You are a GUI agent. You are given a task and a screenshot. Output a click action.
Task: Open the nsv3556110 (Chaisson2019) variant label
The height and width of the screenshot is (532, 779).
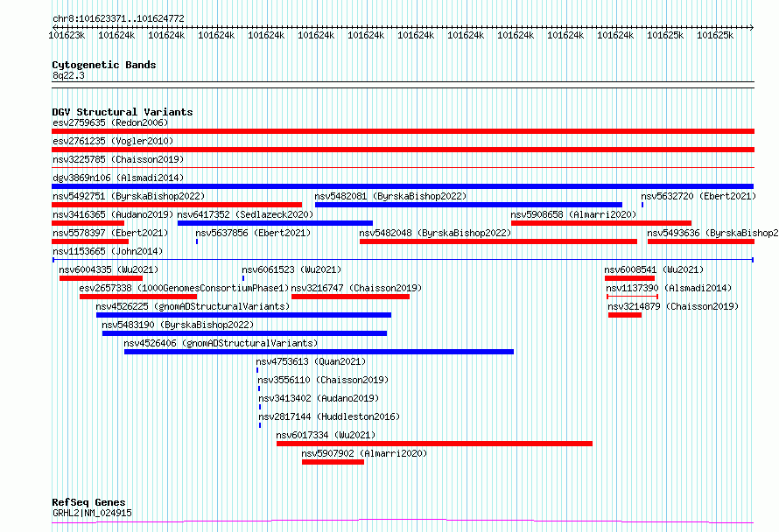pos(323,380)
